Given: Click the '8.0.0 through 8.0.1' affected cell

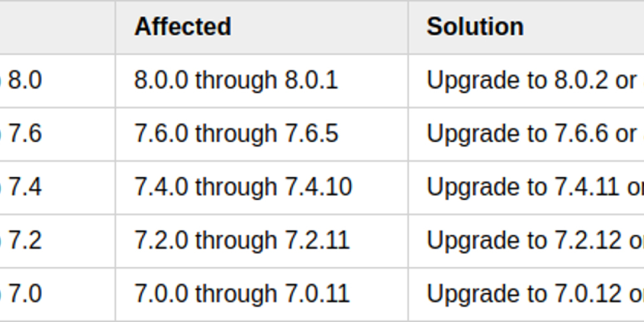Looking at the screenshot, I should coord(236,80).
